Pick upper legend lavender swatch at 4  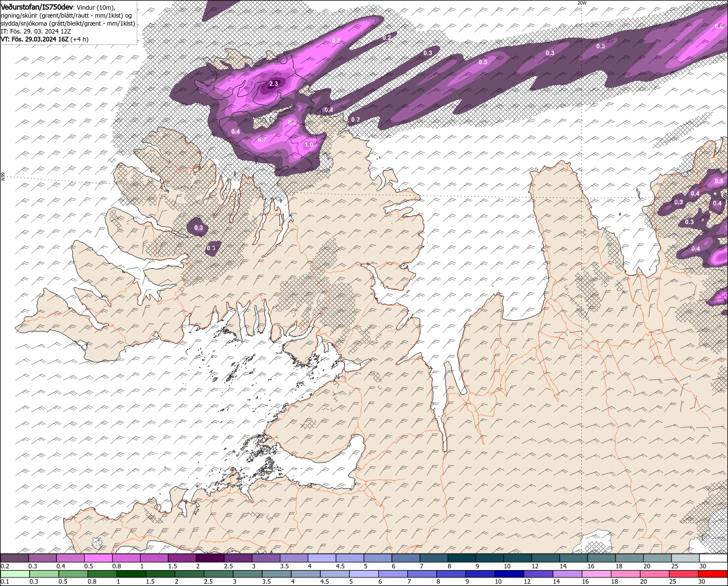tap(322, 558)
